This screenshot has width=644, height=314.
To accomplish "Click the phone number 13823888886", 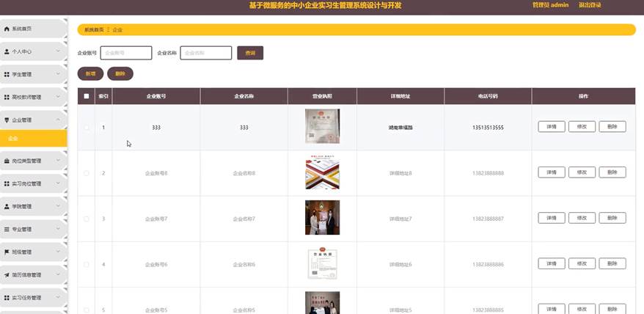I will [x=488, y=265].
